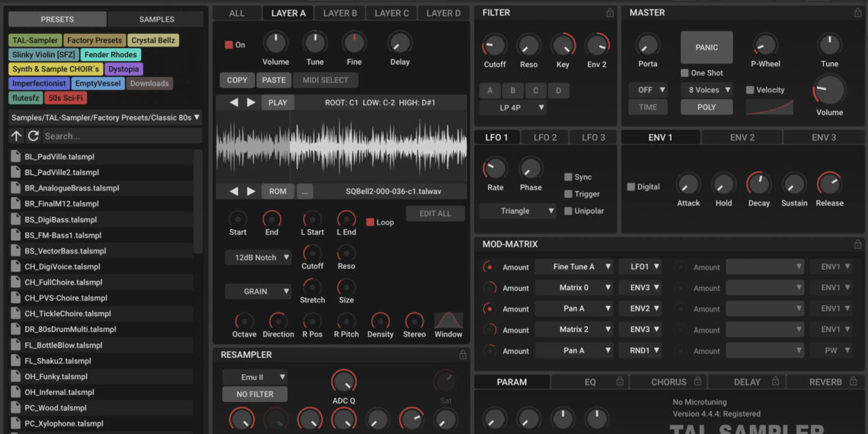Toggle the Layer A On switch
This screenshot has height=434, width=868.
coord(228,45)
